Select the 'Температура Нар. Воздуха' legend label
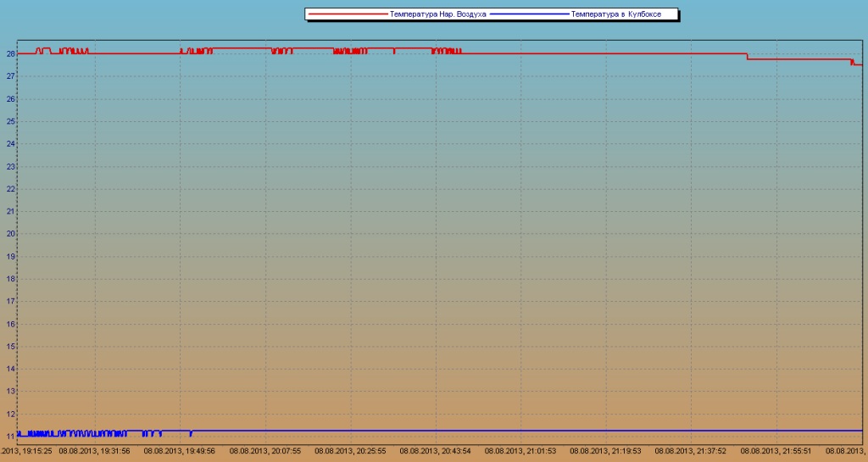868x462 pixels. (437, 14)
